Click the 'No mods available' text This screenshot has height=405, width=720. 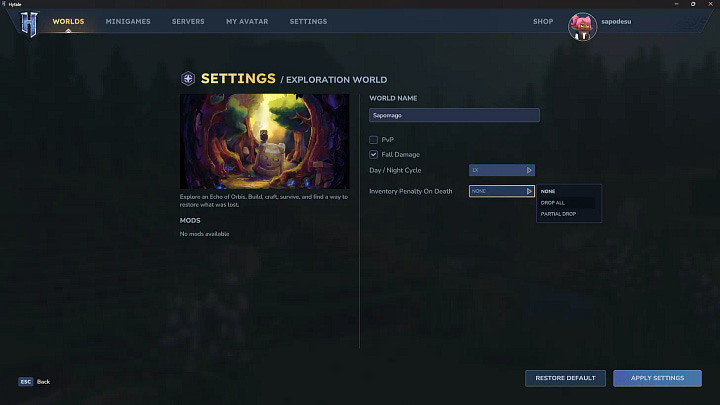tap(204, 234)
